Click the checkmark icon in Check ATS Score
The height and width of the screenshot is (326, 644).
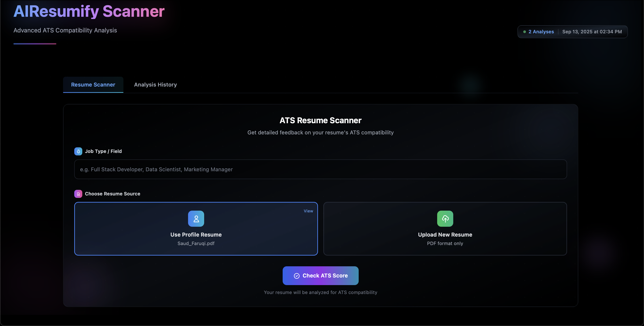tap(297, 276)
